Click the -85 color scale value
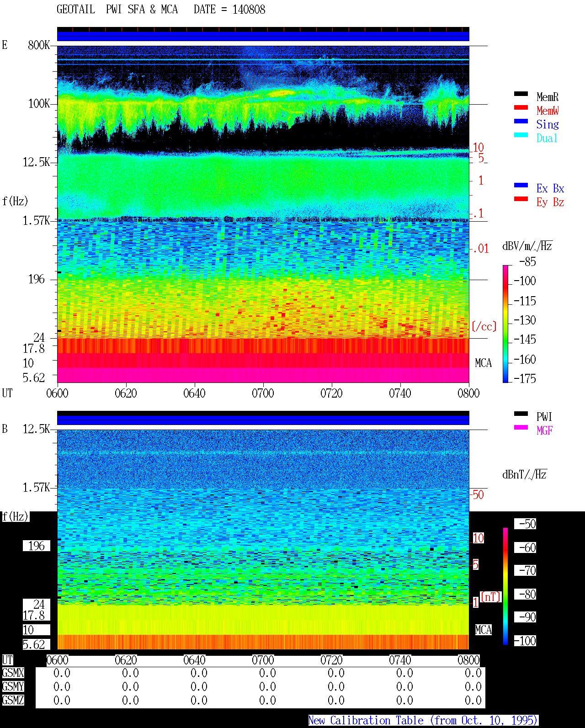This screenshot has width=585, height=728. point(527,262)
